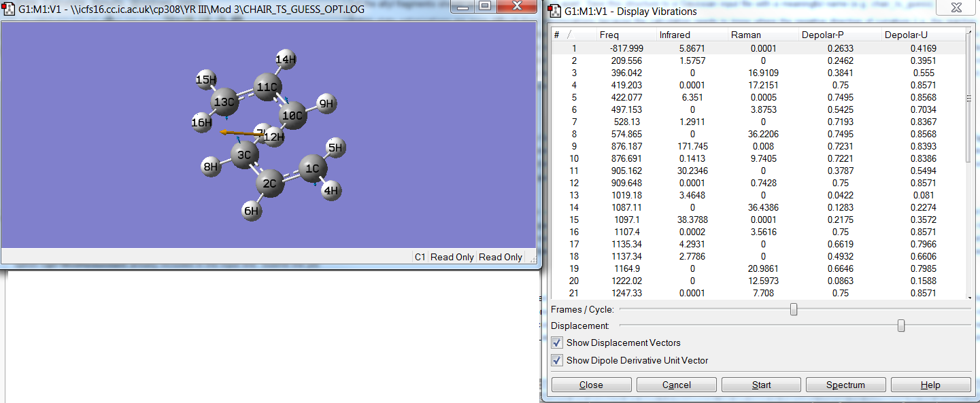
Task: Toggle Show Dipole Derivative Unit Vector checkbox
Action: (x=557, y=360)
